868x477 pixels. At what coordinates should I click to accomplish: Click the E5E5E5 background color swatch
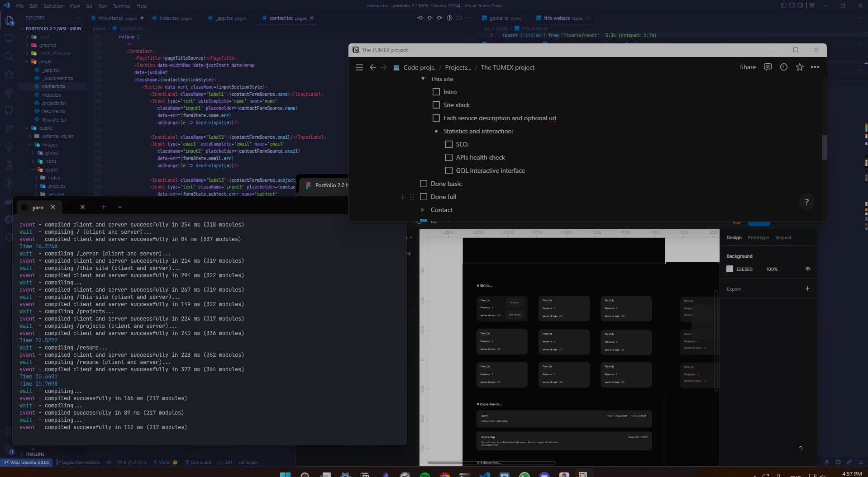(x=730, y=269)
